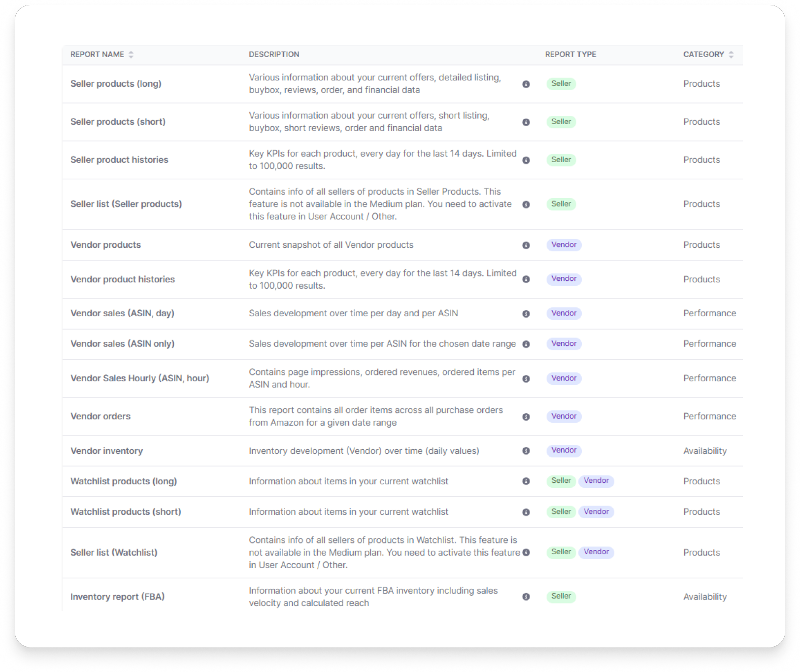Select the Seller product histories report
The height and width of the screenshot is (672, 800).
119,160
